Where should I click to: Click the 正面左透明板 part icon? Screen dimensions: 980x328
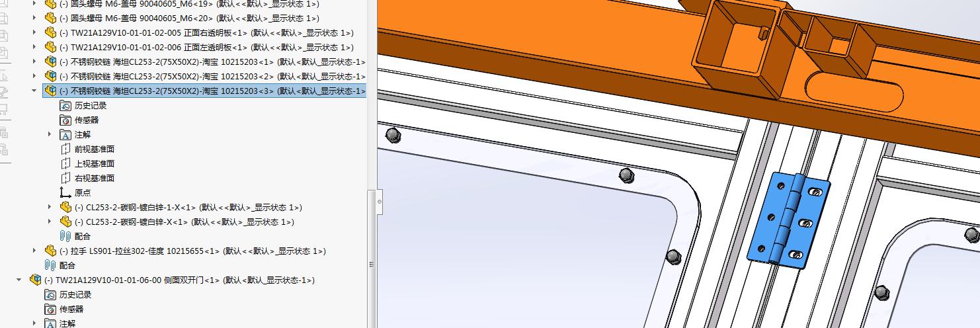tap(50, 48)
